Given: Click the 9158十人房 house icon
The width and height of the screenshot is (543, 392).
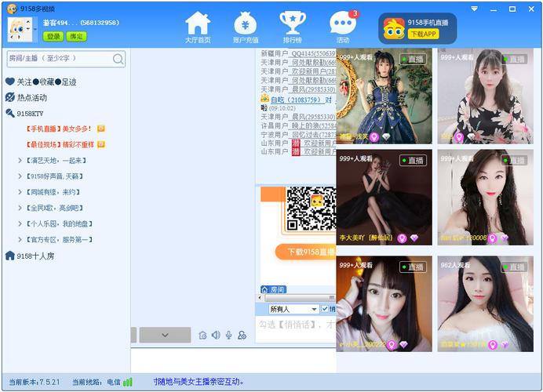Looking at the screenshot, I should (10, 256).
